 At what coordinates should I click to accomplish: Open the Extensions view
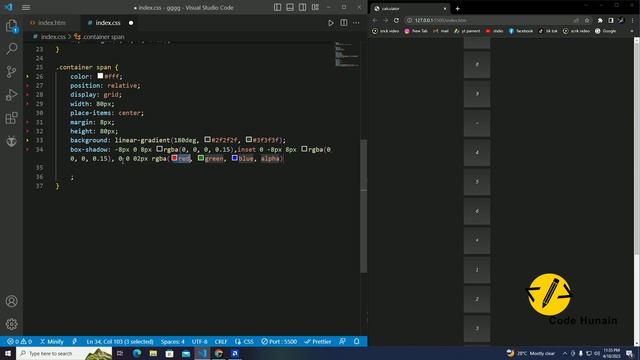click(11, 118)
